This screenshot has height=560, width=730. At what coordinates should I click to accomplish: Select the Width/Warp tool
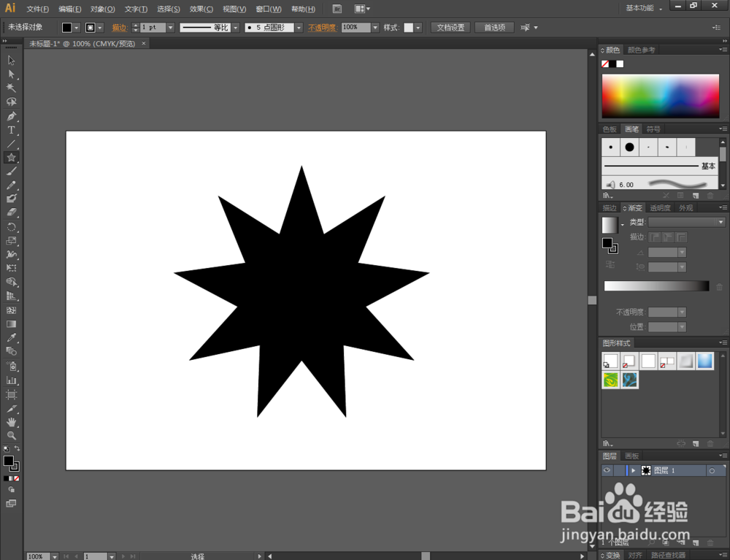click(x=11, y=255)
